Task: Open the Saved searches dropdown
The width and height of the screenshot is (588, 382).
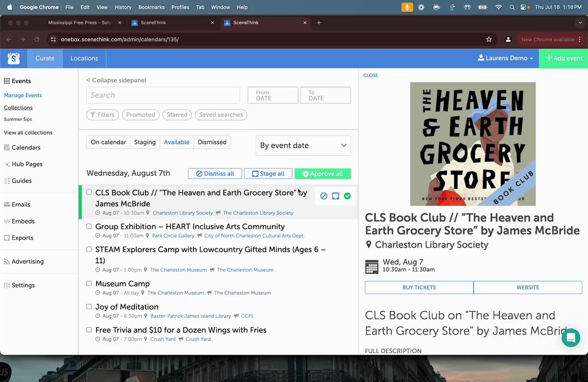Action: pyautogui.click(x=221, y=115)
